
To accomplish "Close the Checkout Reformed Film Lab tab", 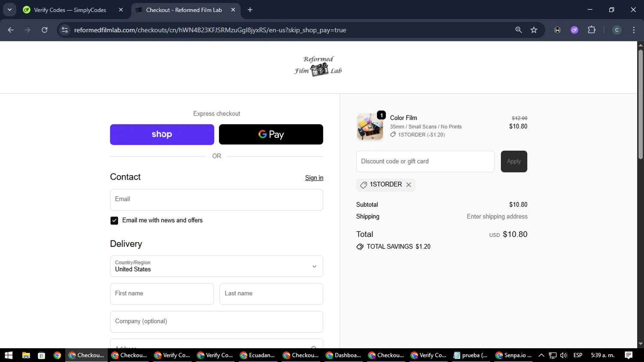I will pos(233,10).
